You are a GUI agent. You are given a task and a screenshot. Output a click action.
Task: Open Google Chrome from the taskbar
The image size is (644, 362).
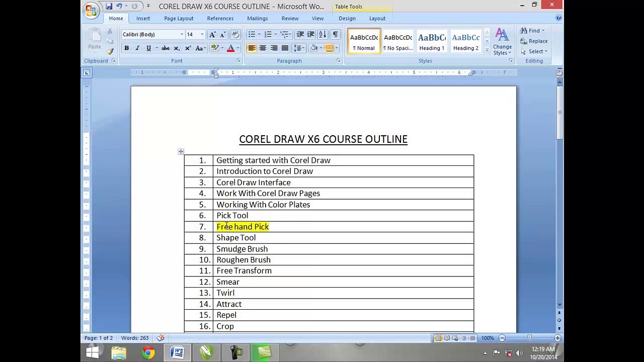(148, 352)
